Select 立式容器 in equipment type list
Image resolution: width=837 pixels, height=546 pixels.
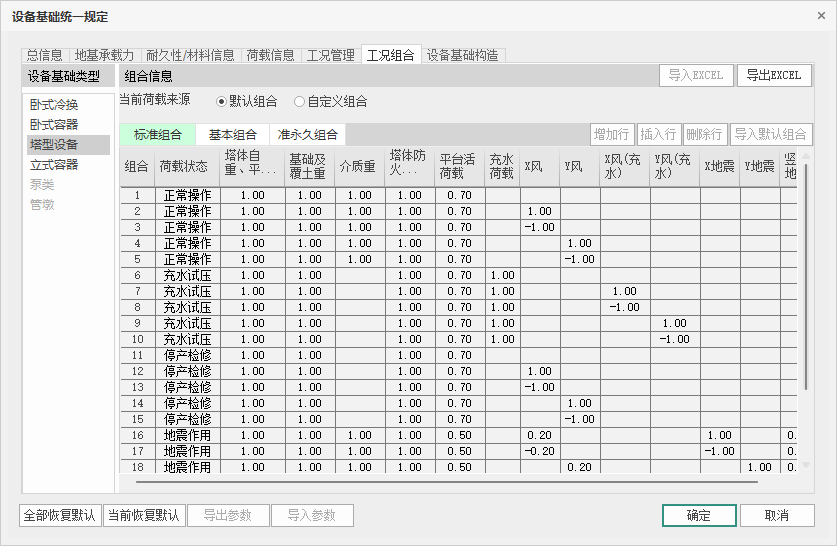pyautogui.click(x=68, y=164)
